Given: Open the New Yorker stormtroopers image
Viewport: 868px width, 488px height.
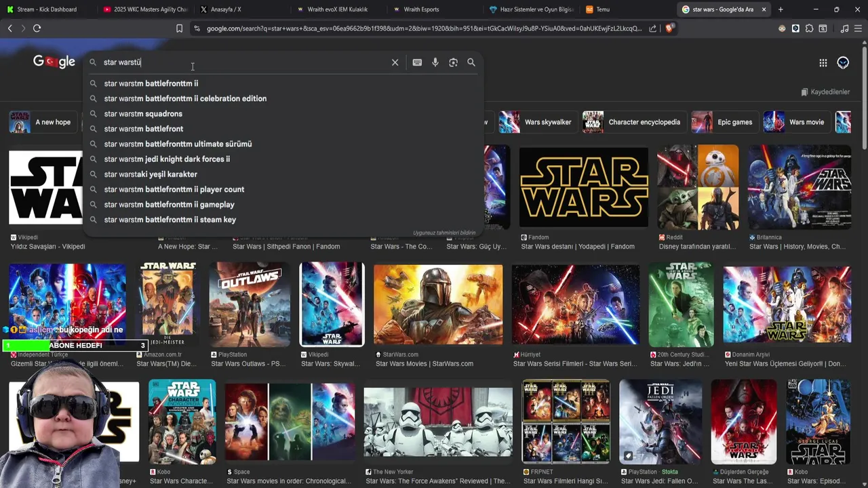Looking at the screenshot, I should coord(438,422).
